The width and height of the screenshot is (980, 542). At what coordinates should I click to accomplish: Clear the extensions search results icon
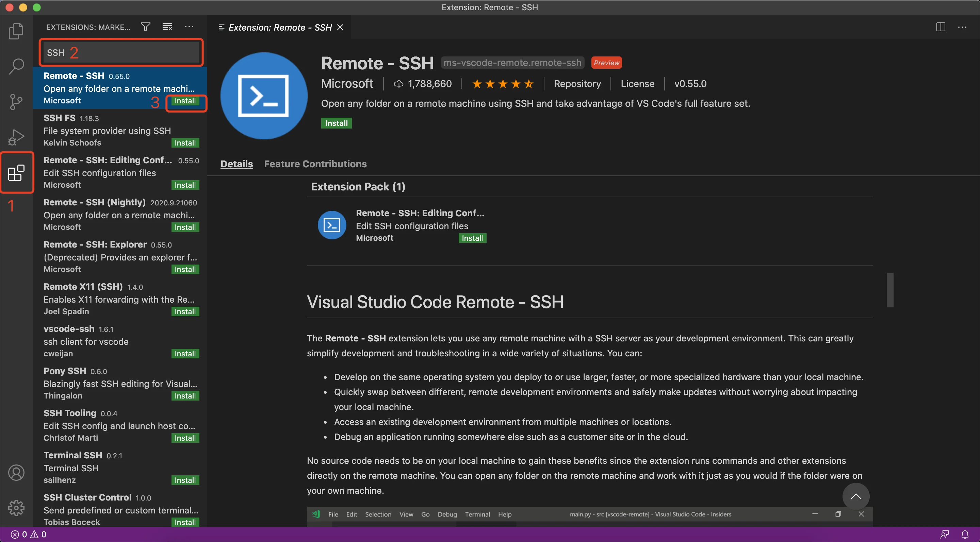pyautogui.click(x=167, y=26)
